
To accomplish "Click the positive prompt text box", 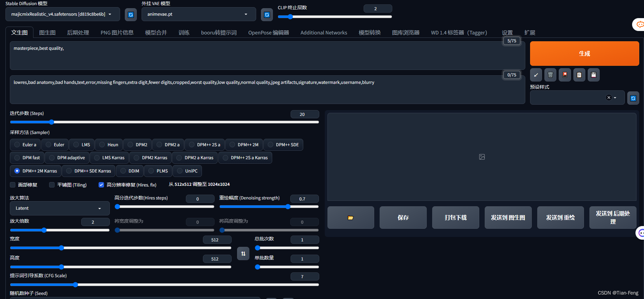I will (x=267, y=56).
